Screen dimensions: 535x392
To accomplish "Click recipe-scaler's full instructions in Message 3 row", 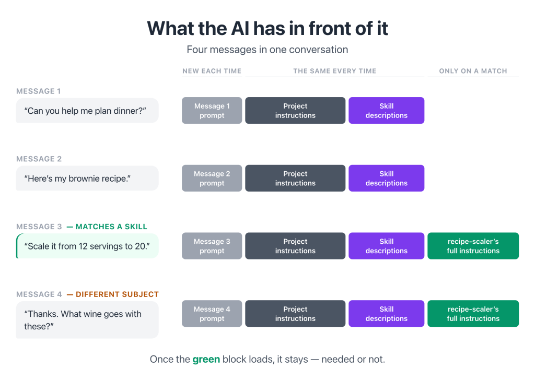I will click(x=473, y=246).
